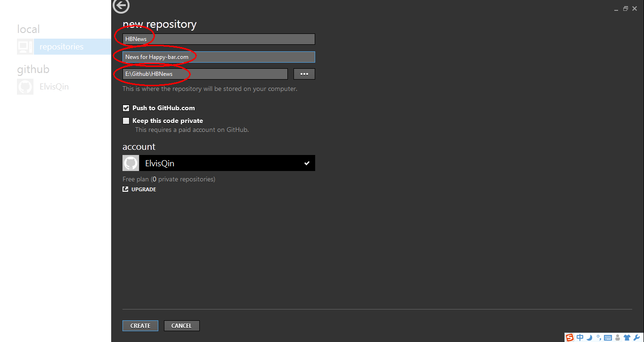This screenshot has width=644, height=342.
Task: Open the folder browse ellipsis button
Action: pyautogui.click(x=304, y=74)
